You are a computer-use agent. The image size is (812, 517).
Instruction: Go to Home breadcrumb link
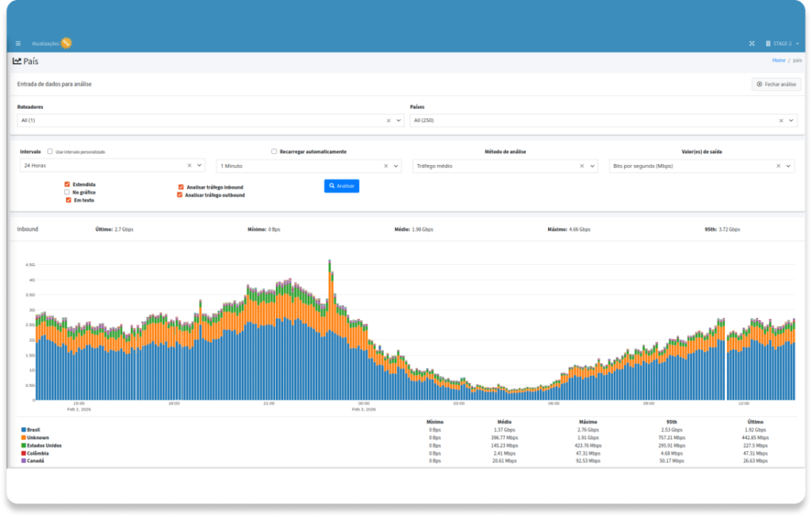(x=778, y=60)
